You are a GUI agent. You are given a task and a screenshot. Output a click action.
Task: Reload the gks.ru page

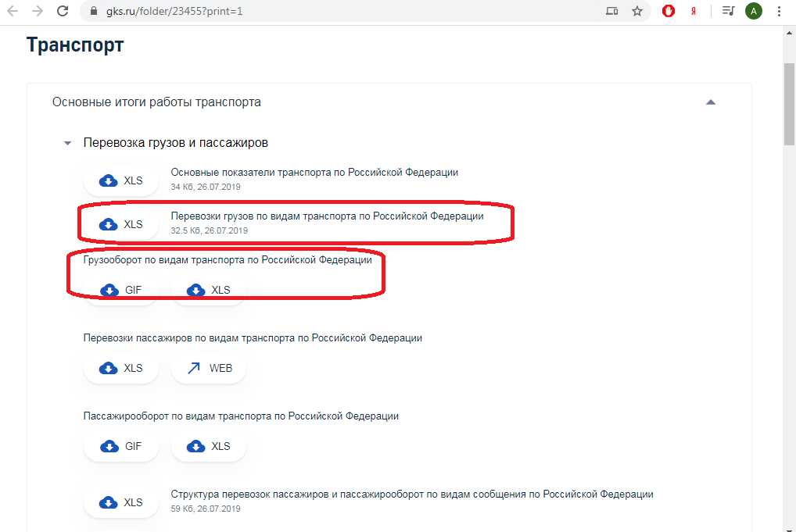63,11
